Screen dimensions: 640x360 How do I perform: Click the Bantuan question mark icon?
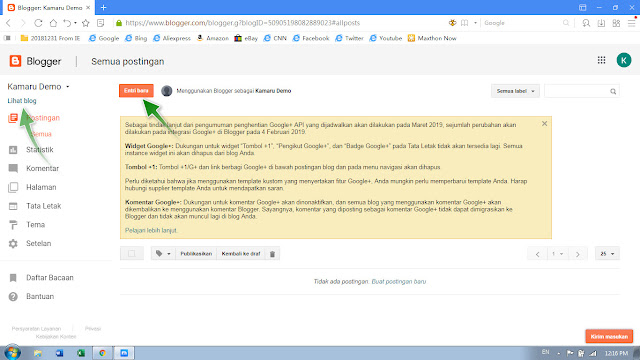tap(13, 297)
